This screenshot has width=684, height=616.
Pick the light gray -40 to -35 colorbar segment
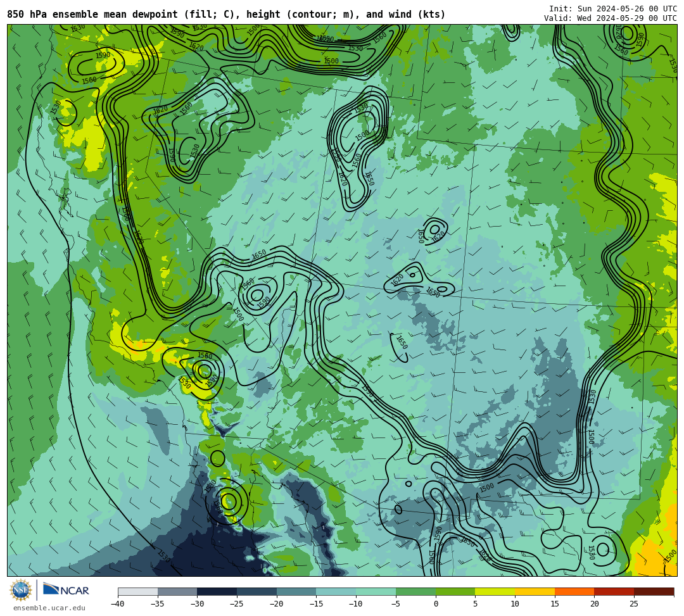point(138,591)
